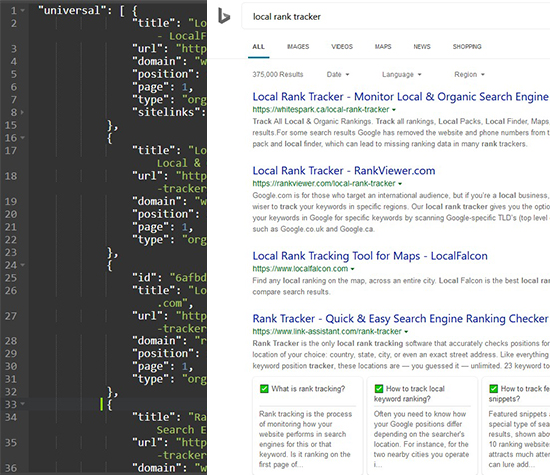The height and width of the screenshot is (475, 550).
Task: Open 'Local Rank Tracking Tool for Maps - LocalFalcon' result
Action: 370,256
